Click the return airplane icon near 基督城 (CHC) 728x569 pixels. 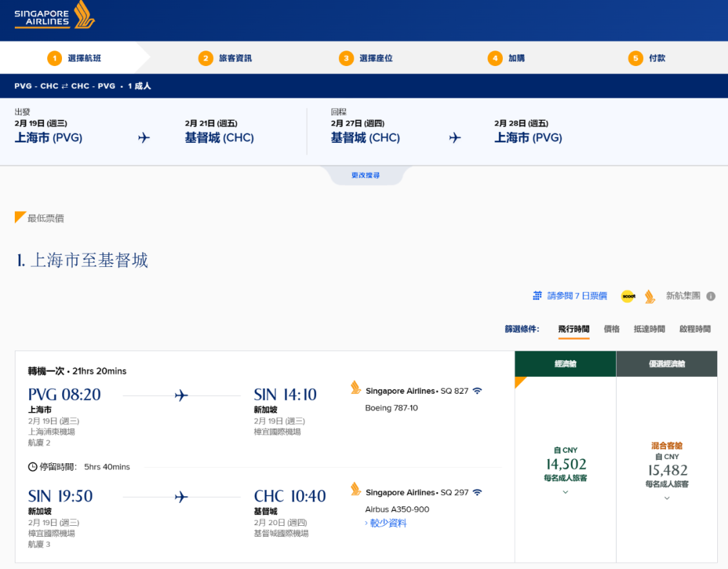tap(455, 138)
